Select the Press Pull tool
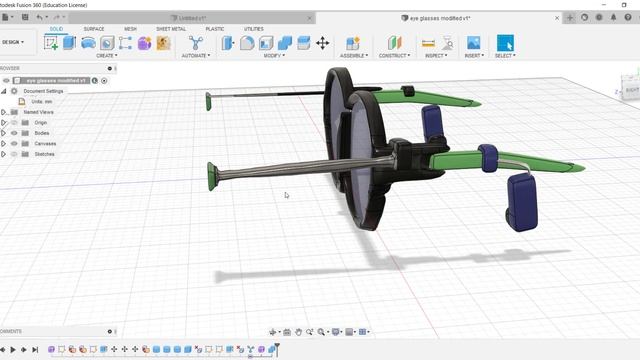The height and width of the screenshot is (360, 640). (x=228, y=43)
